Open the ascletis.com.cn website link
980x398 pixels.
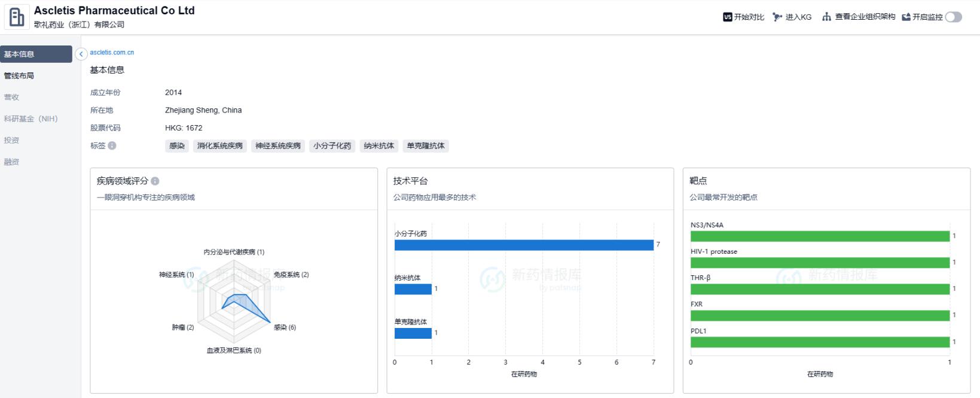(x=112, y=52)
